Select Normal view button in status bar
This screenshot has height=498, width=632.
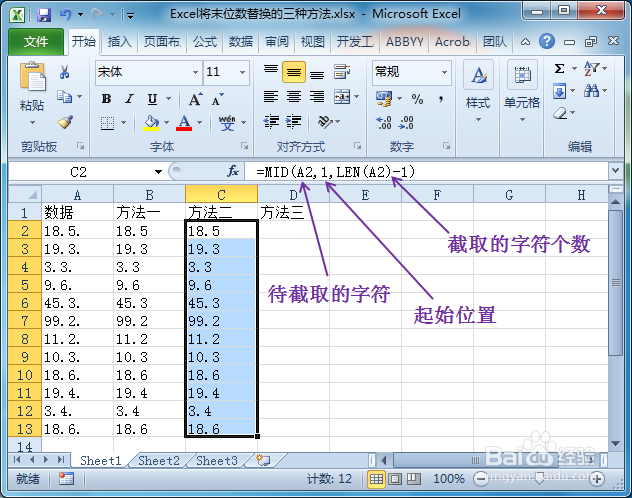(376, 479)
